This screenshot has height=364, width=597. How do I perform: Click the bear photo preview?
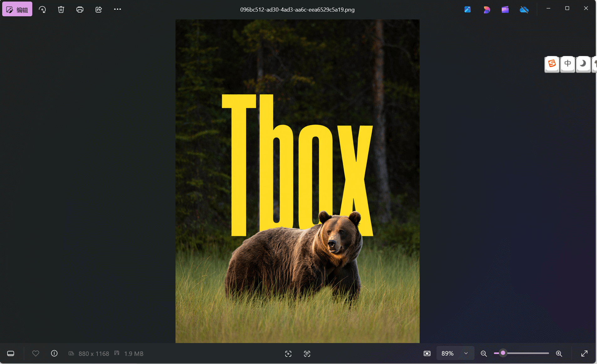[297, 181]
